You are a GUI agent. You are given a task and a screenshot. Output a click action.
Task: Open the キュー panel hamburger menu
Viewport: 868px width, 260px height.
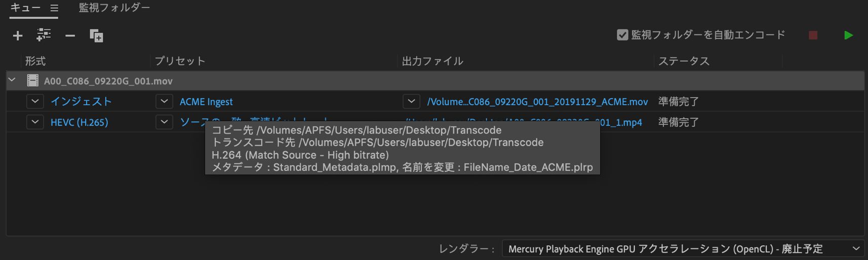point(54,8)
